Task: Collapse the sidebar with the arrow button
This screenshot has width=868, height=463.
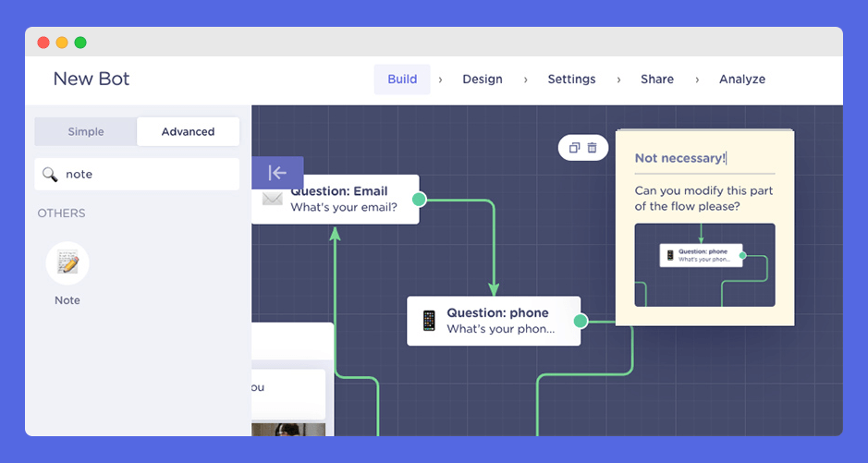Action: pyautogui.click(x=277, y=173)
